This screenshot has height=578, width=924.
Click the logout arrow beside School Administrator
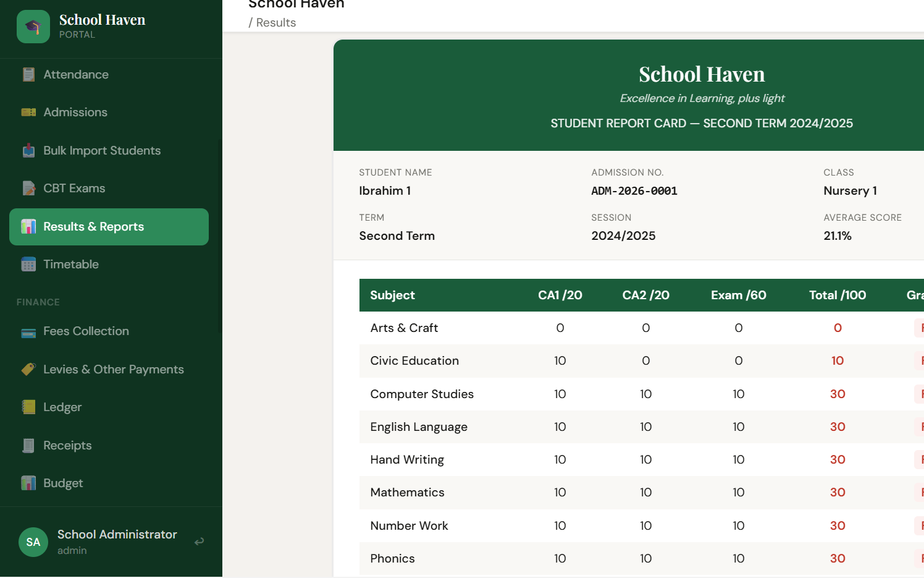199,542
